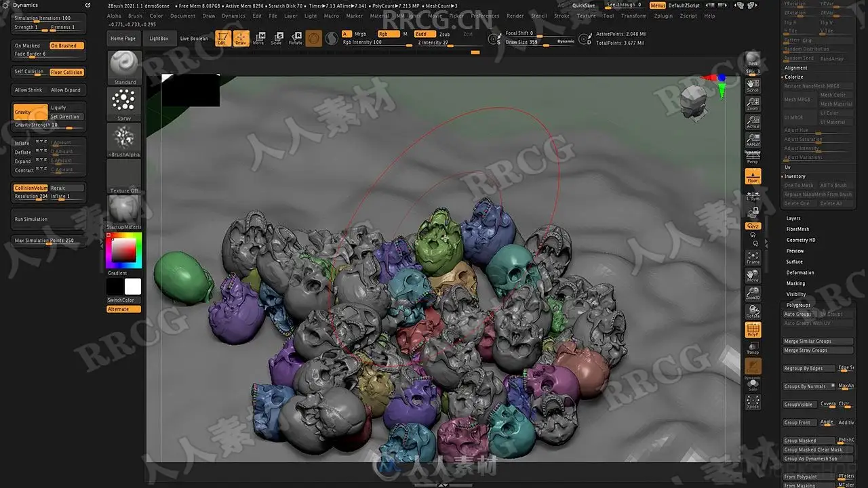Toggle the Floor grid button
This screenshot has height=488, width=868.
pos(753,176)
